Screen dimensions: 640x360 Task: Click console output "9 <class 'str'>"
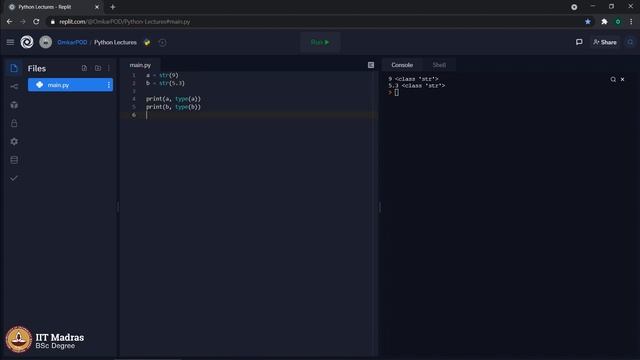[413, 79]
